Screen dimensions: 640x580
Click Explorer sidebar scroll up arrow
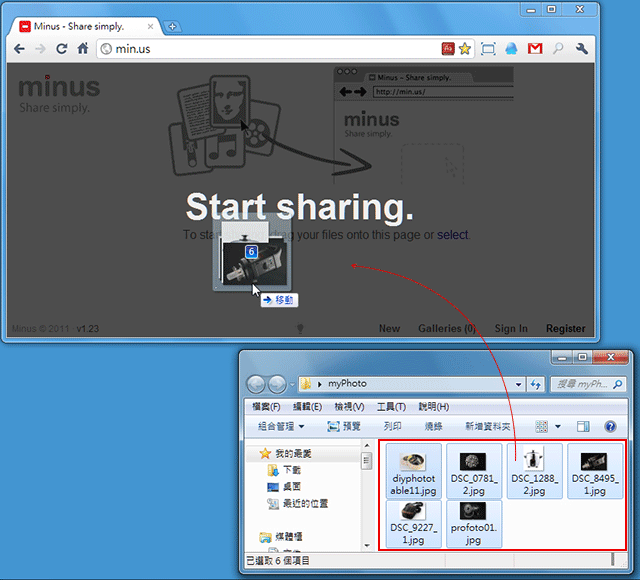click(367, 445)
